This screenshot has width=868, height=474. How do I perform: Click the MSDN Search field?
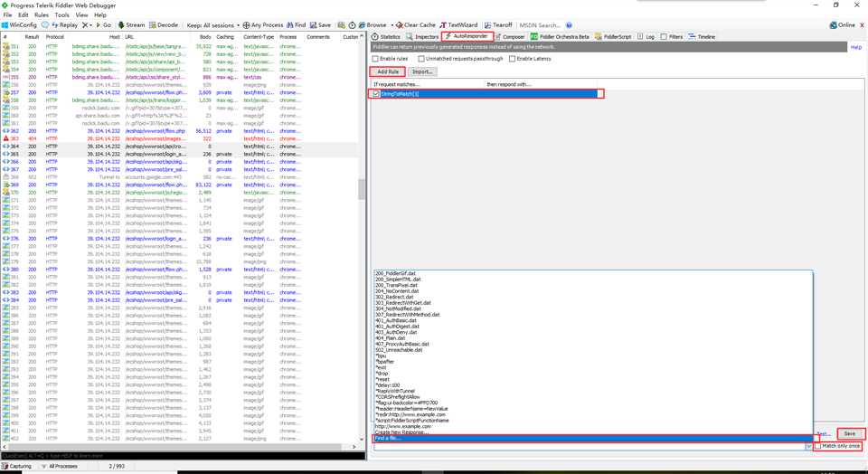point(540,25)
